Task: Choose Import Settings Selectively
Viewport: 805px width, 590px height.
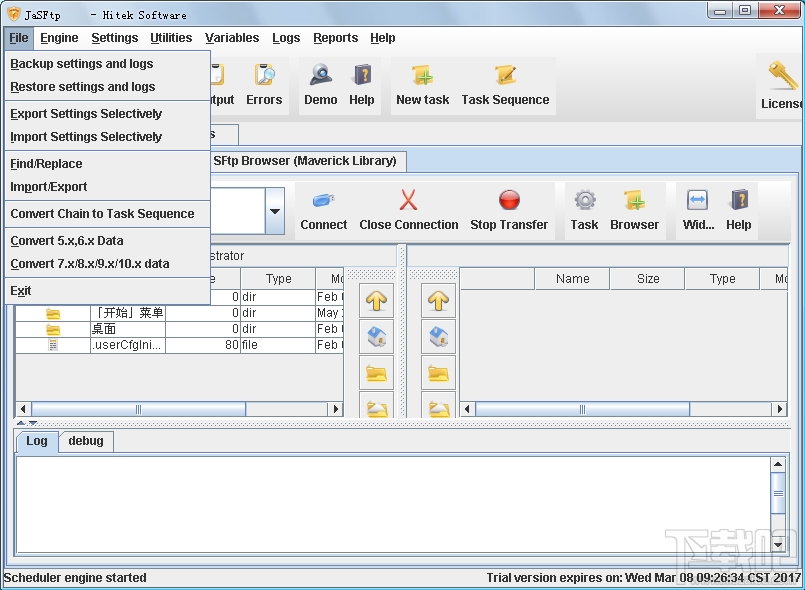Action: (x=107, y=137)
